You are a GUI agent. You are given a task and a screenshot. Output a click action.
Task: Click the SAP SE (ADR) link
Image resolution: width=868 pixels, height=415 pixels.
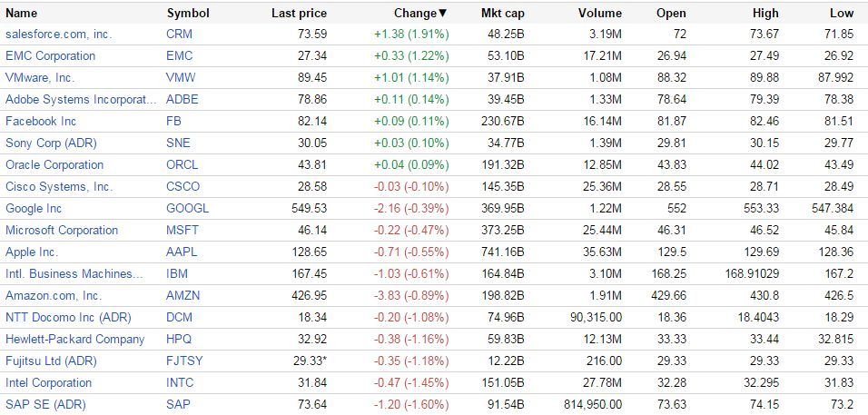pos(44,404)
